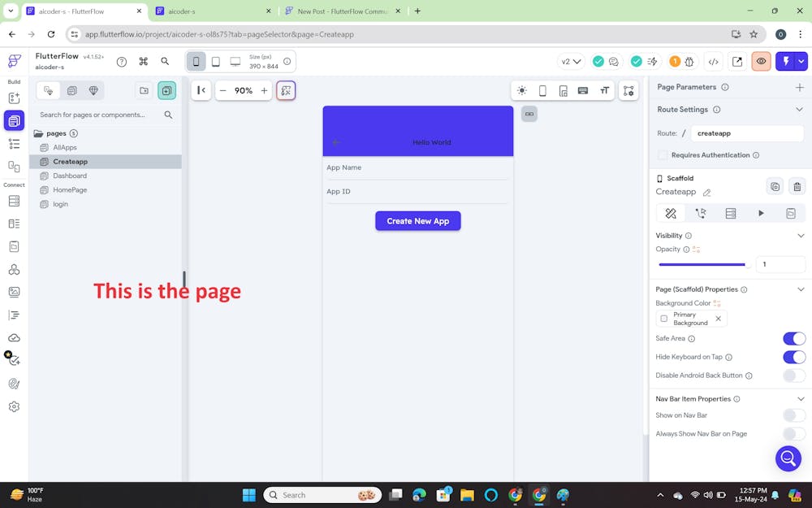812x508 pixels.
Task: Open the Storyboard icon in left rail
Action: (14, 167)
